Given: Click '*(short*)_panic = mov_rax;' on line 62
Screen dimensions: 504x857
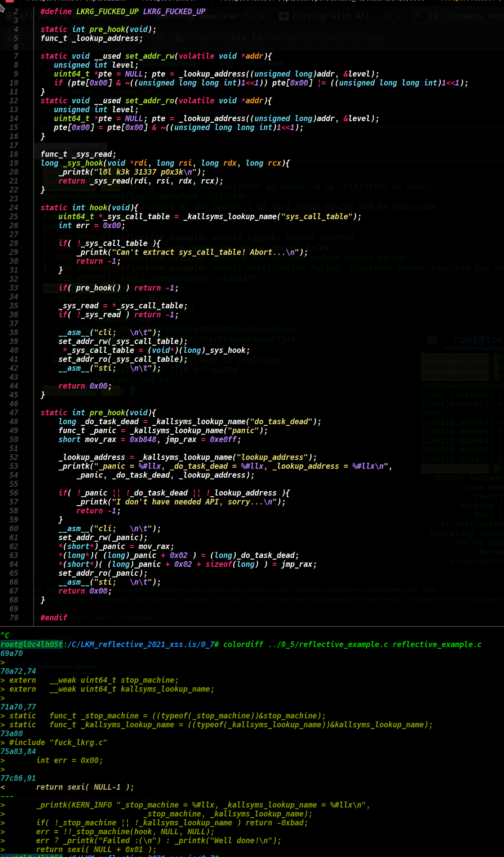Looking at the screenshot, I should pos(116,546).
